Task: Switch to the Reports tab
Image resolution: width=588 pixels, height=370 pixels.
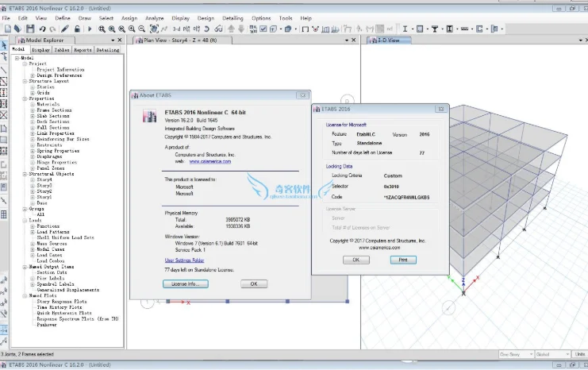Action: point(83,49)
